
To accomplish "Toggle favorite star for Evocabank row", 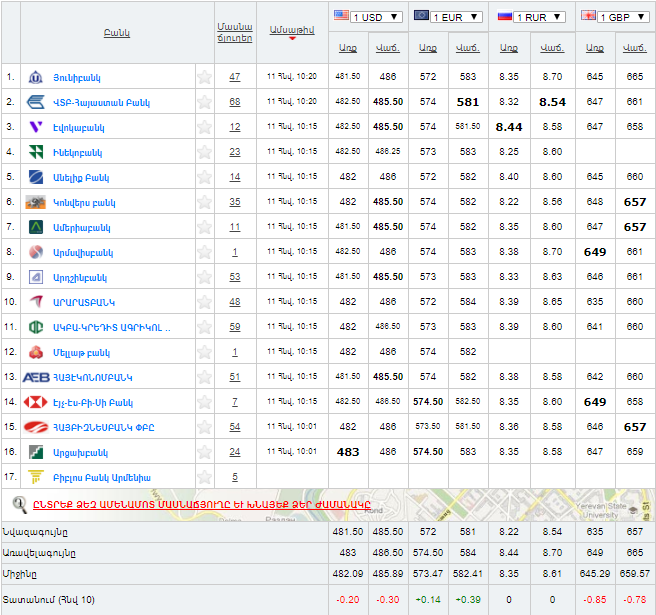I will (205, 127).
